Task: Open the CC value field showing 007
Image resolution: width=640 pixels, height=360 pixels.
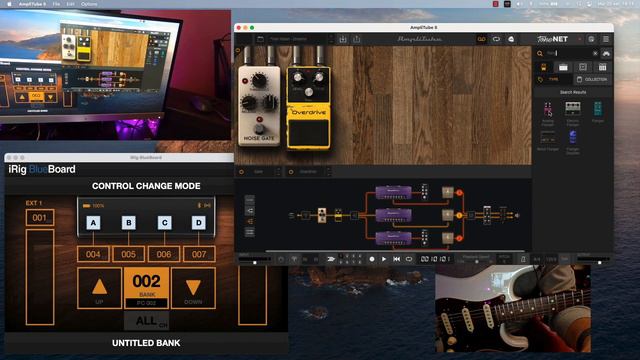Action: coord(199,254)
